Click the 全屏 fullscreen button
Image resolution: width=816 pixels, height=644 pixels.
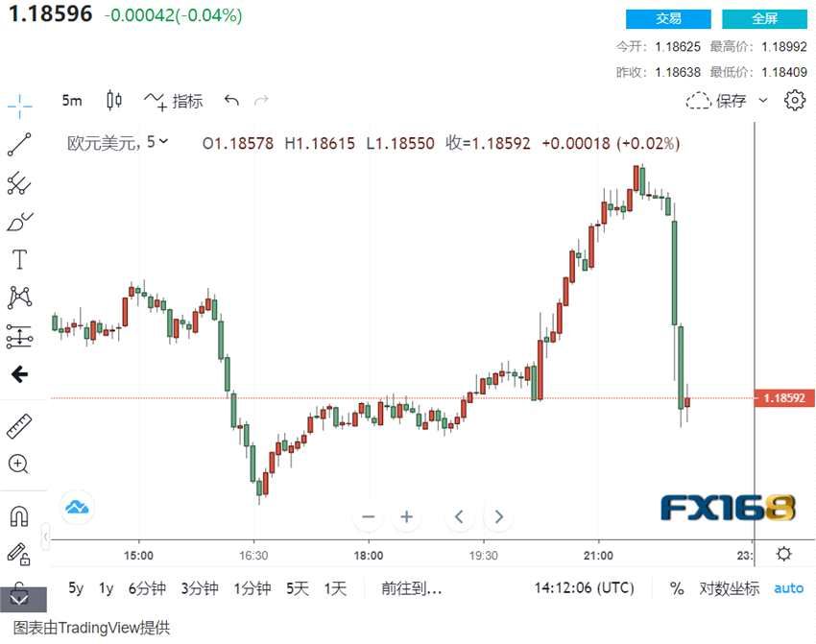764,18
